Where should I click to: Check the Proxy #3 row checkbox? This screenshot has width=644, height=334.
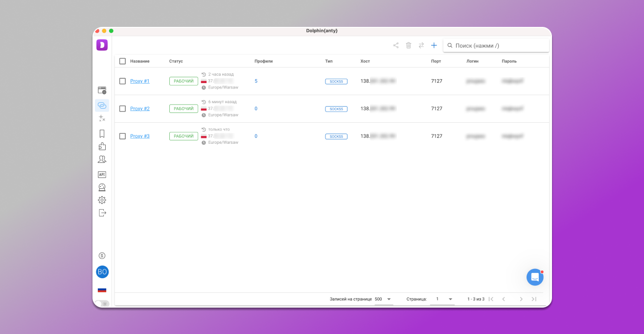[x=122, y=136]
